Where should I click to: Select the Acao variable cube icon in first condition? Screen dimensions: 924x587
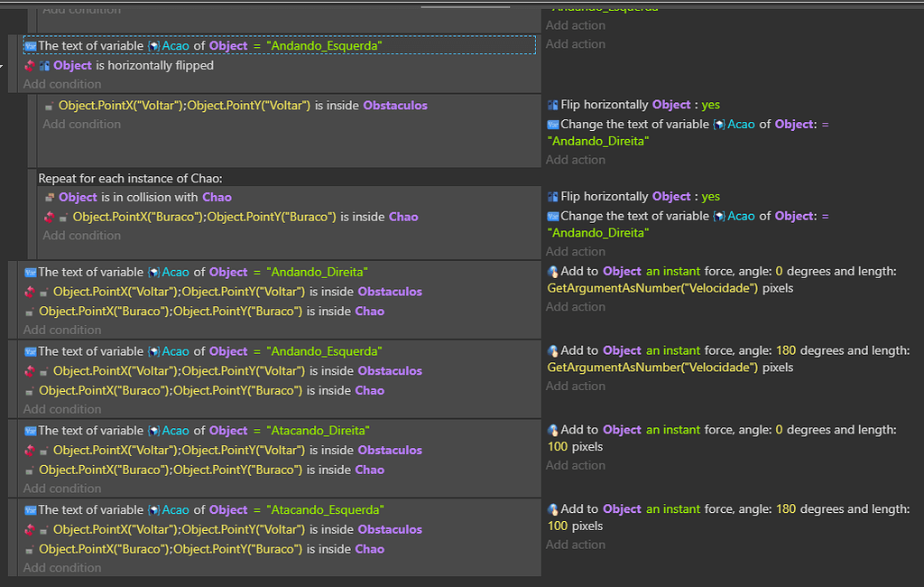pyautogui.click(x=153, y=45)
